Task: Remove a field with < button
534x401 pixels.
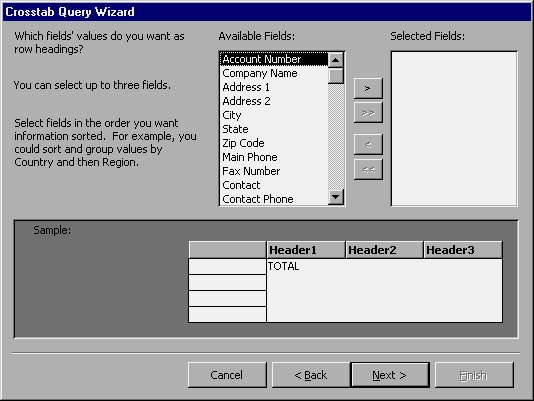Action: 368,144
